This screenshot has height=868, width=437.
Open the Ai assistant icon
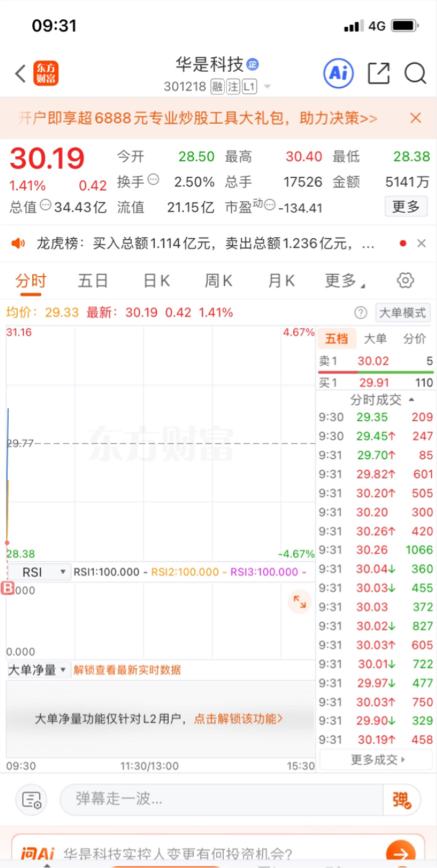pos(339,73)
